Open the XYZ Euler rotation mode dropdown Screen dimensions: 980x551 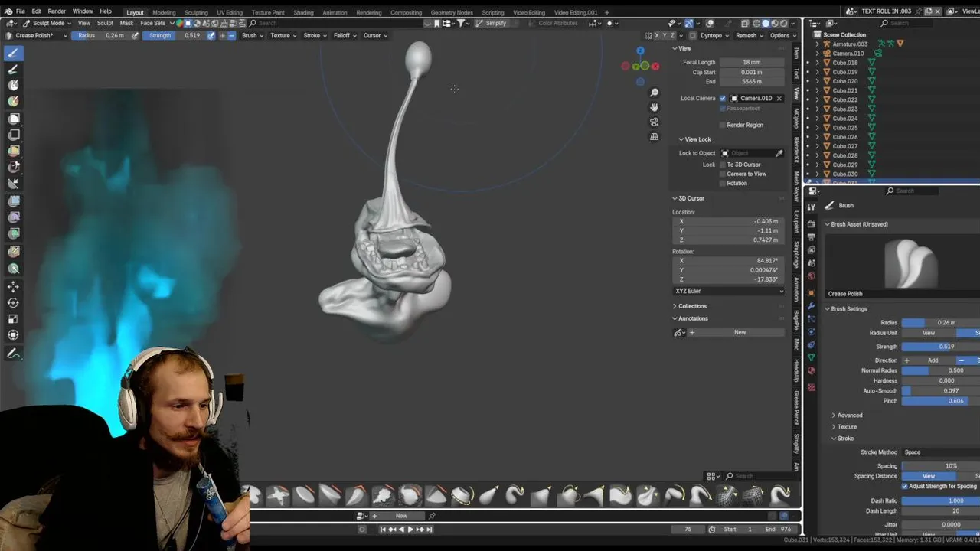coord(728,291)
